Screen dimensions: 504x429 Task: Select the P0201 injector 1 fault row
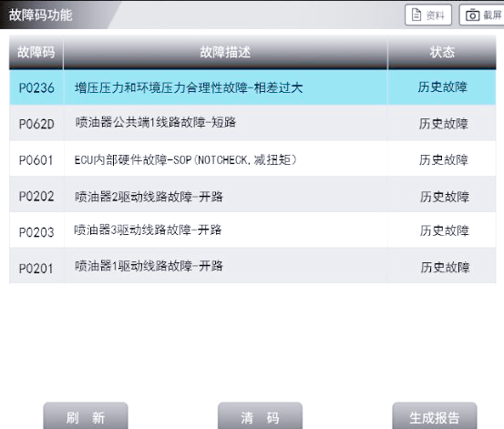coord(252,266)
